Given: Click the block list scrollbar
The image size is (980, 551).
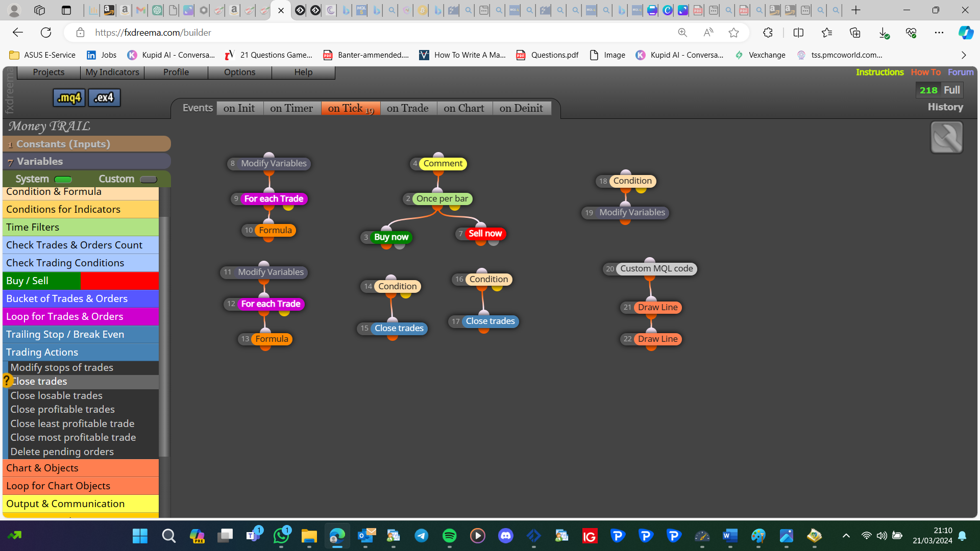Looking at the screenshot, I should (x=164, y=337).
